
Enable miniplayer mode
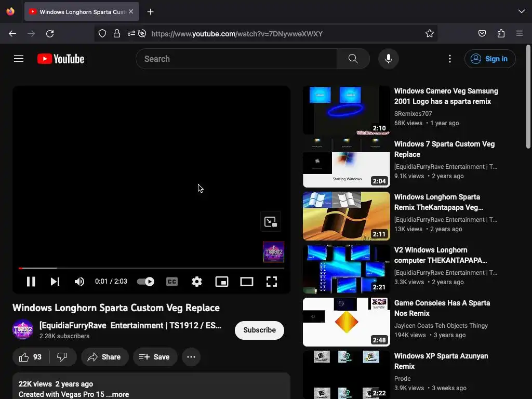[x=222, y=282]
